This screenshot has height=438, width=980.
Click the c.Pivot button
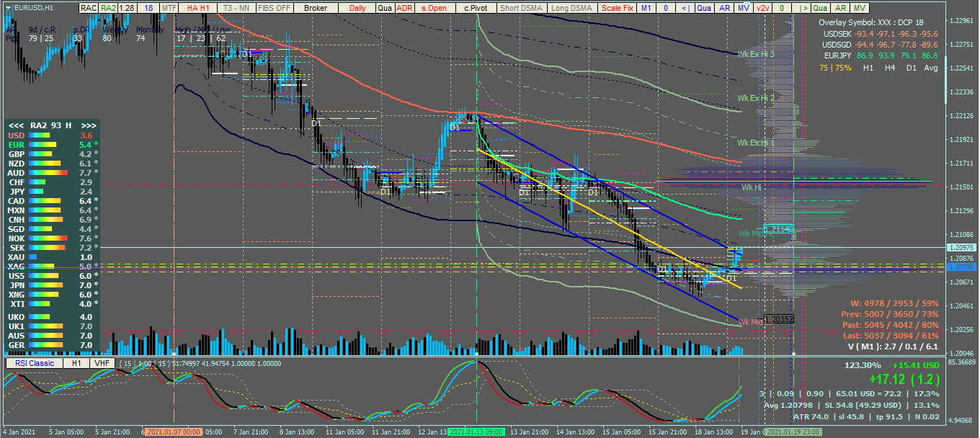[x=475, y=8]
